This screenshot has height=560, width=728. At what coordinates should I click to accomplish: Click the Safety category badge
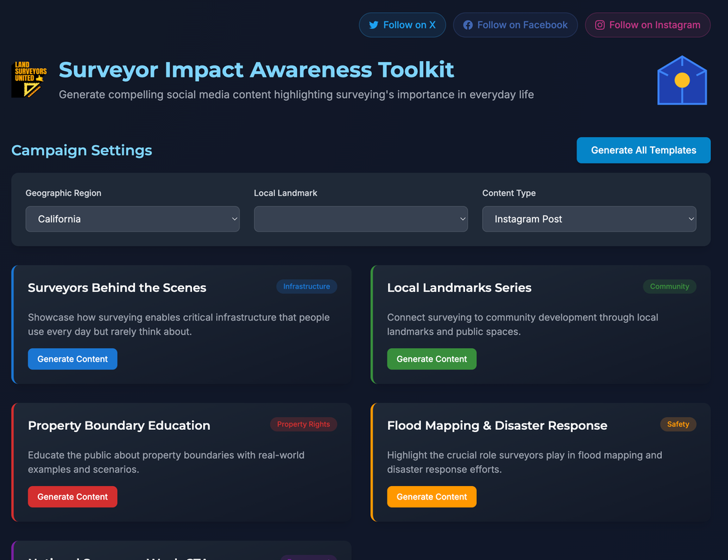tap(678, 424)
